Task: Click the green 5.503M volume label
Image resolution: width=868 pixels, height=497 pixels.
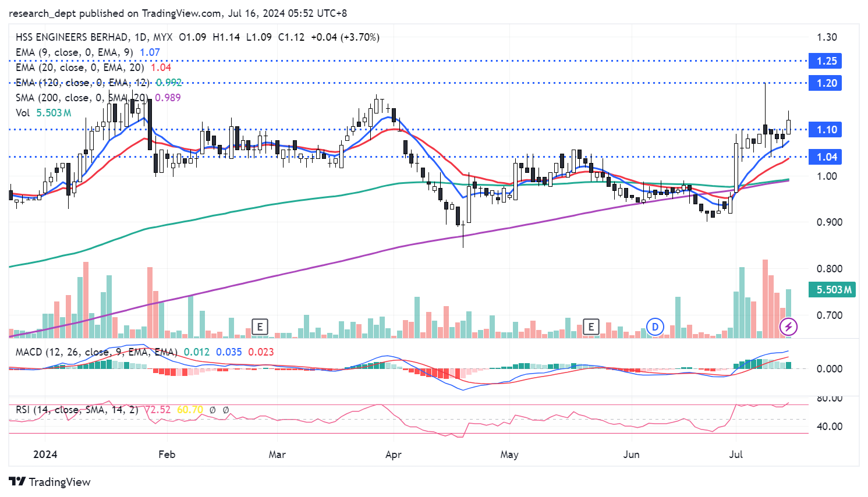Action: pyautogui.click(x=832, y=289)
